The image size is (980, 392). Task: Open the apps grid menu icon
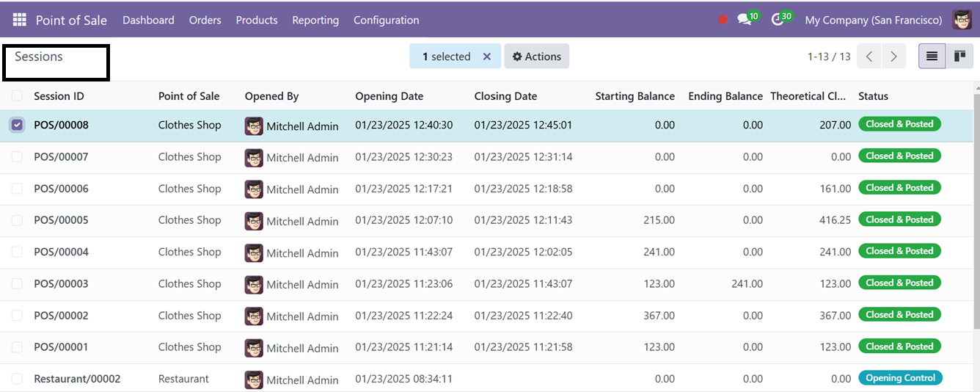click(x=19, y=20)
